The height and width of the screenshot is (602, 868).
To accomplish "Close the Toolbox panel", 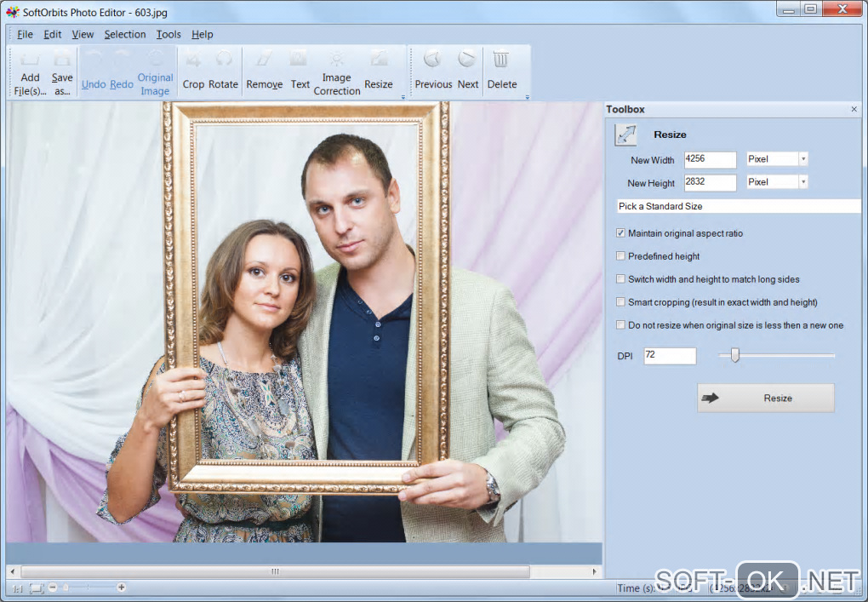I will coord(854,109).
